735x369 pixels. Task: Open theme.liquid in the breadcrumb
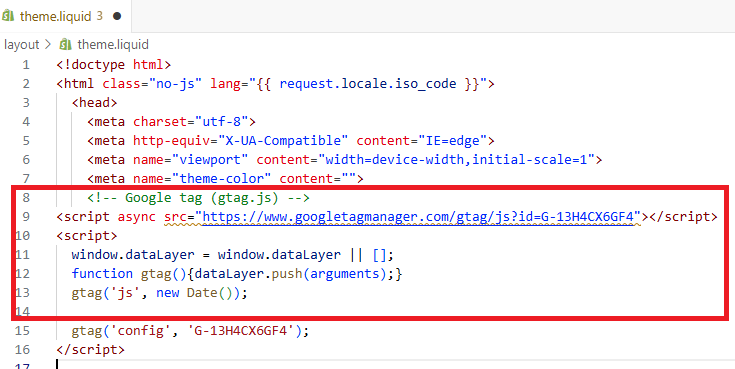[113, 45]
